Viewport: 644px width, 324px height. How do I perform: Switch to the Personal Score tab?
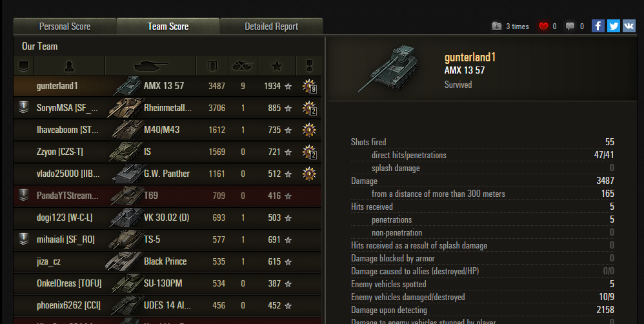(65, 26)
